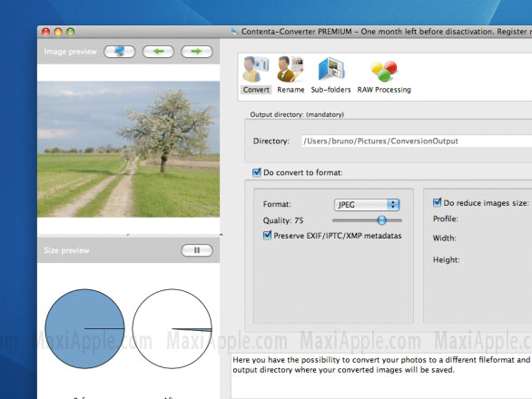Click the blue refresh image preview button
532x399 pixels.
coord(120,52)
